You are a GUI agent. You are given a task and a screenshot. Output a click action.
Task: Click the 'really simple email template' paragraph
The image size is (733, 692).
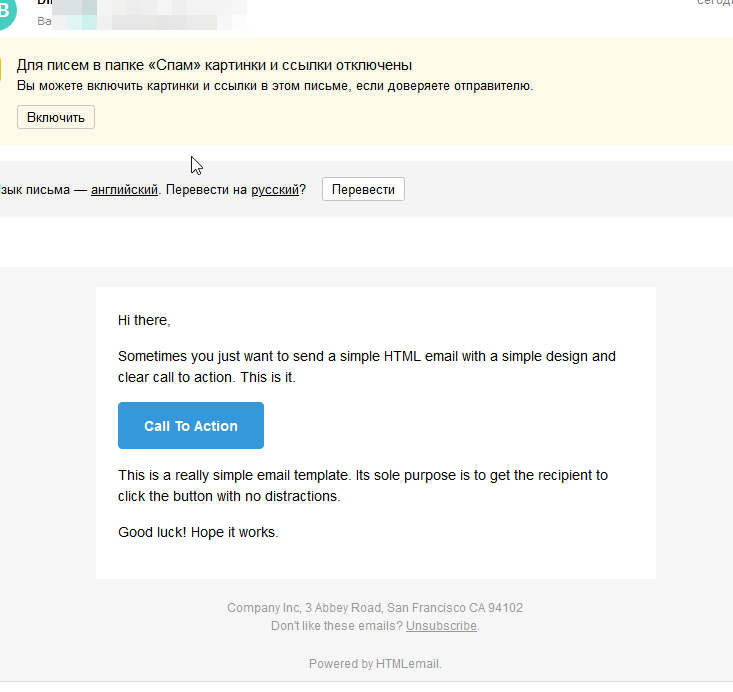(x=363, y=485)
